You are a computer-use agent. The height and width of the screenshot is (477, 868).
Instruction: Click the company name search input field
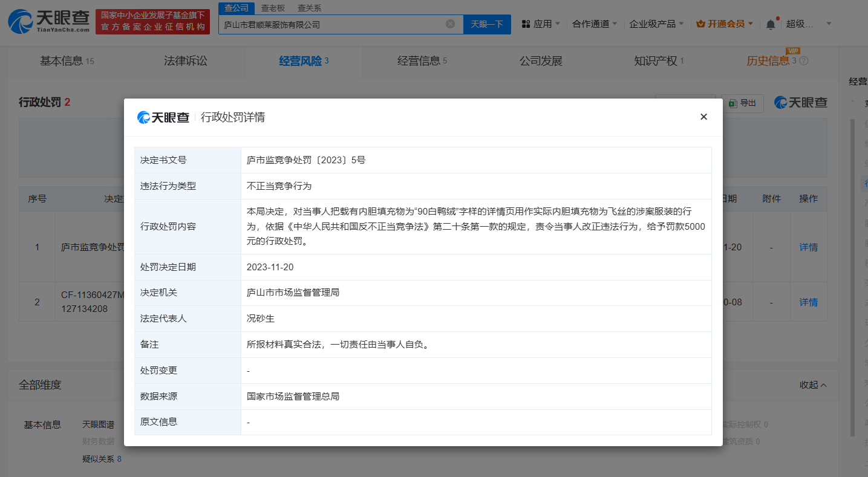[x=333, y=25]
